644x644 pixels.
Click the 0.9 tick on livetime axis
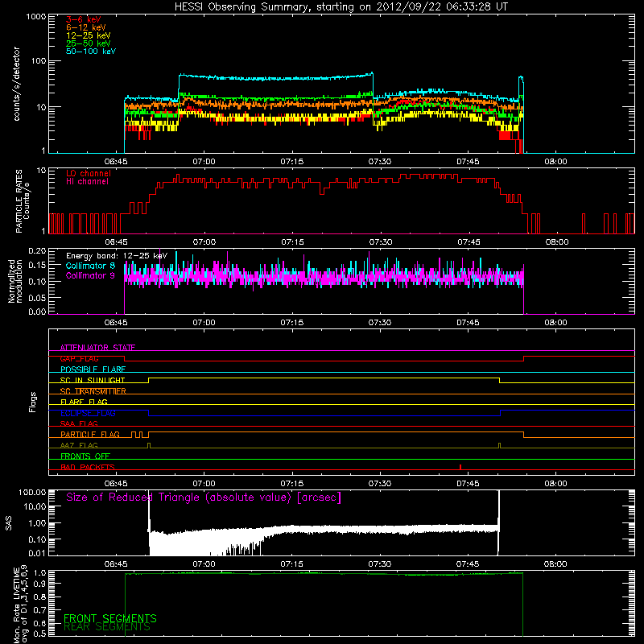coord(40,583)
